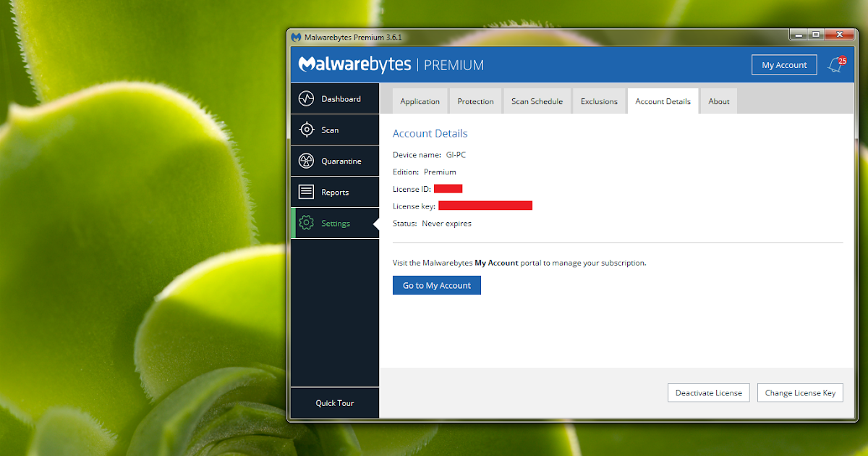Image resolution: width=868 pixels, height=456 pixels.
Task: Click the Account Details heading
Action: click(x=430, y=133)
